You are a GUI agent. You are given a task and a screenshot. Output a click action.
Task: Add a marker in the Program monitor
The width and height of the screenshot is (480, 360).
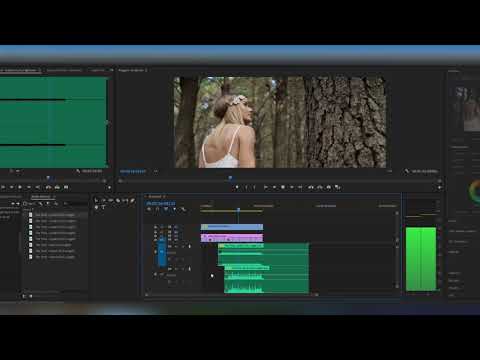click(237, 187)
